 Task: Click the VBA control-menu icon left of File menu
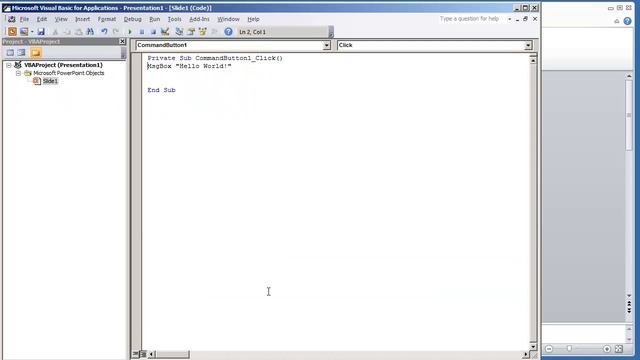[x=11, y=19]
